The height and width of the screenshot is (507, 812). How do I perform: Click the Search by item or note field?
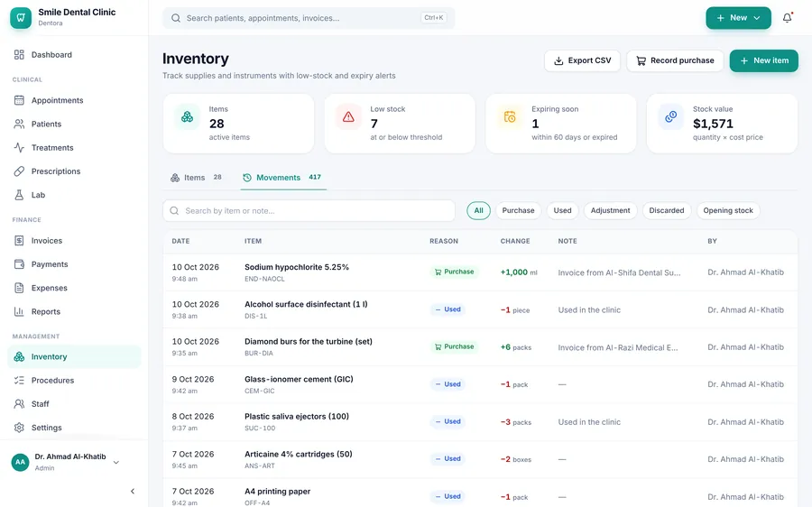pyautogui.click(x=309, y=211)
